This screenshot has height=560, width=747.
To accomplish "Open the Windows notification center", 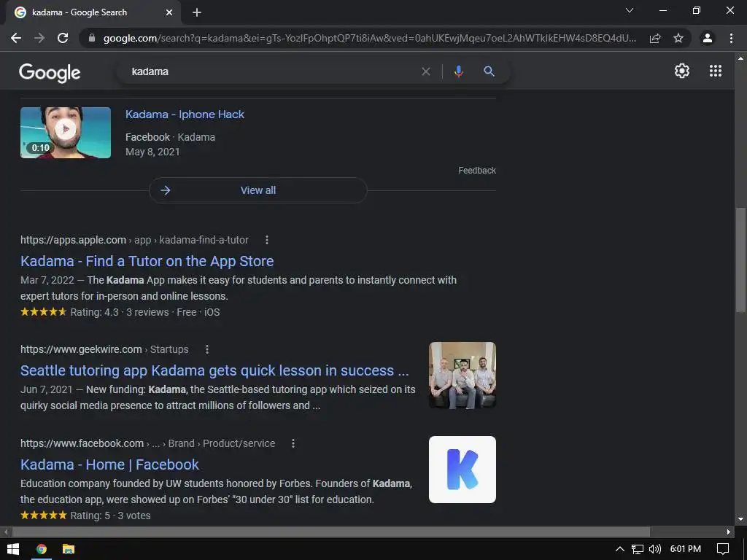I will (723, 549).
